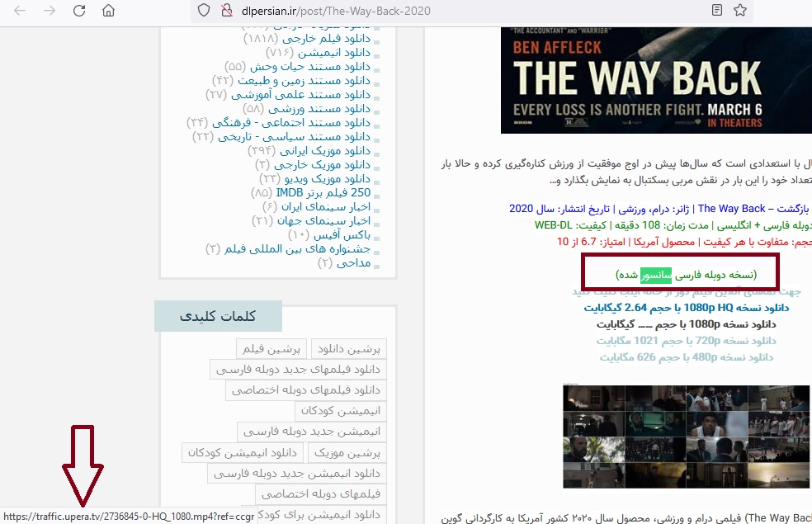The height and width of the screenshot is (524, 812).
Task: Click the browser Forward arrow
Action: [50, 11]
